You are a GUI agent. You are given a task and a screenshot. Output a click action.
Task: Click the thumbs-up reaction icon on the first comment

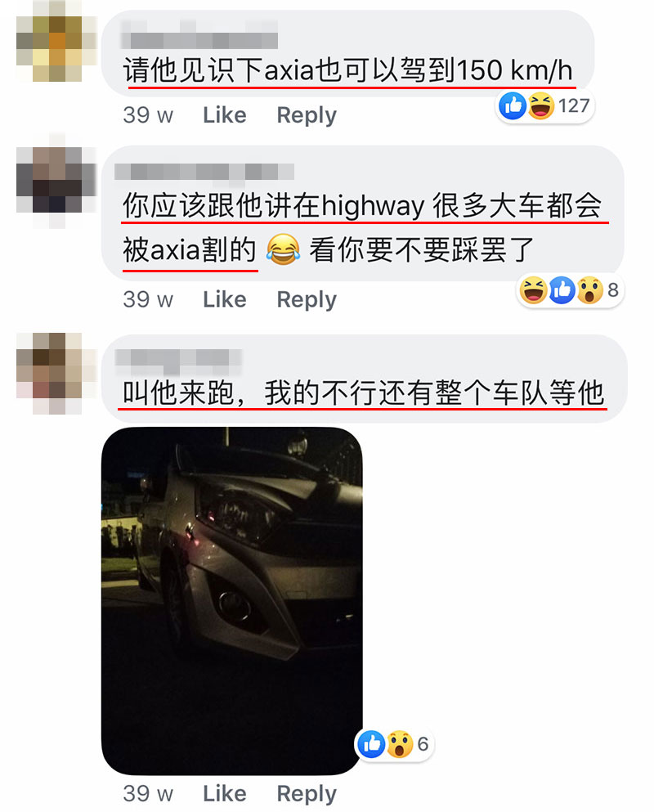(512, 105)
